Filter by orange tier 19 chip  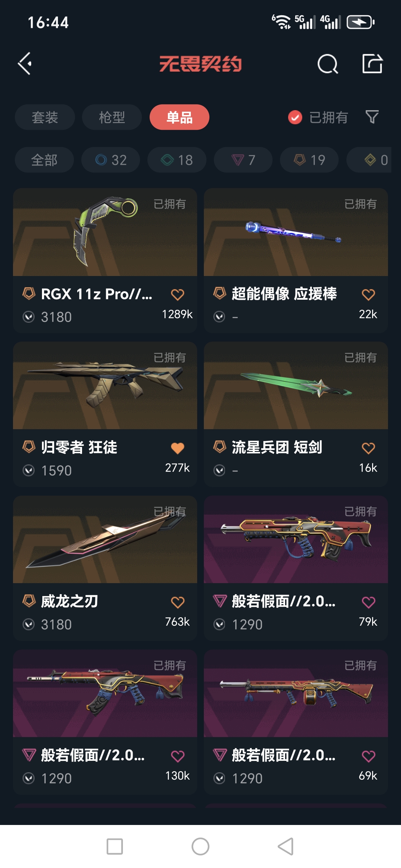coord(309,160)
